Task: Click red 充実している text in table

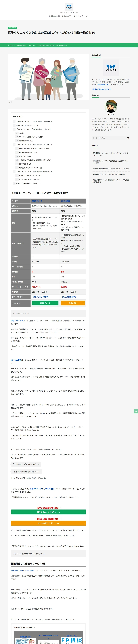Action: tap(36, 287)
